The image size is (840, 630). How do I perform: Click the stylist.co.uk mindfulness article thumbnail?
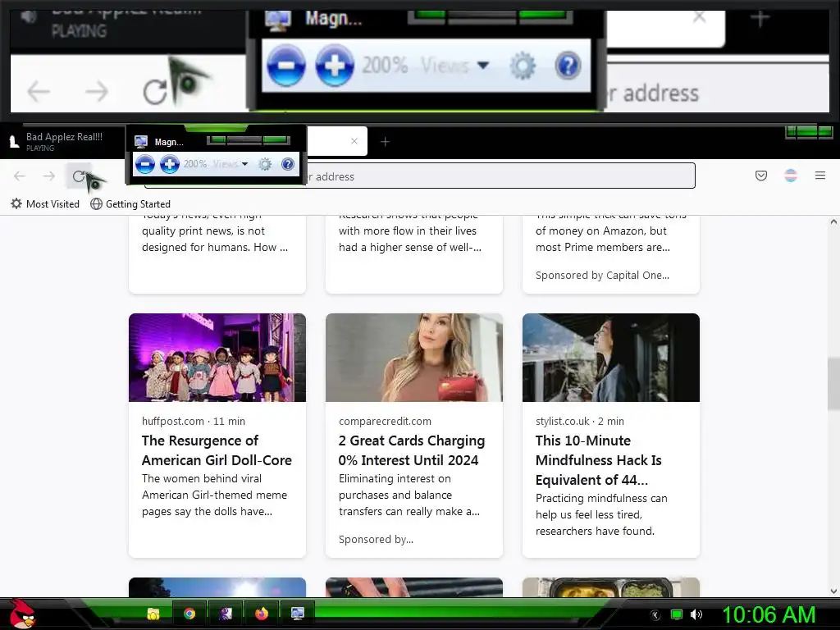pos(610,358)
